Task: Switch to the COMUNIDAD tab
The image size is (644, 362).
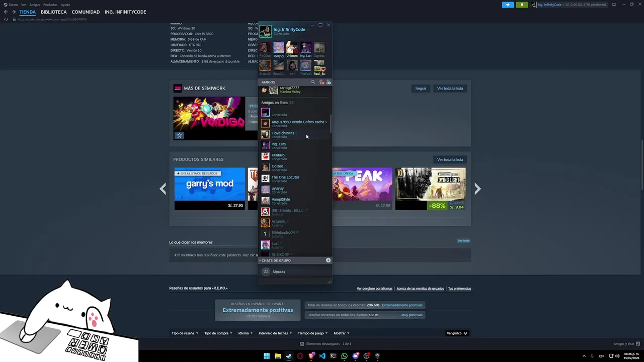Action: coord(86,12)
